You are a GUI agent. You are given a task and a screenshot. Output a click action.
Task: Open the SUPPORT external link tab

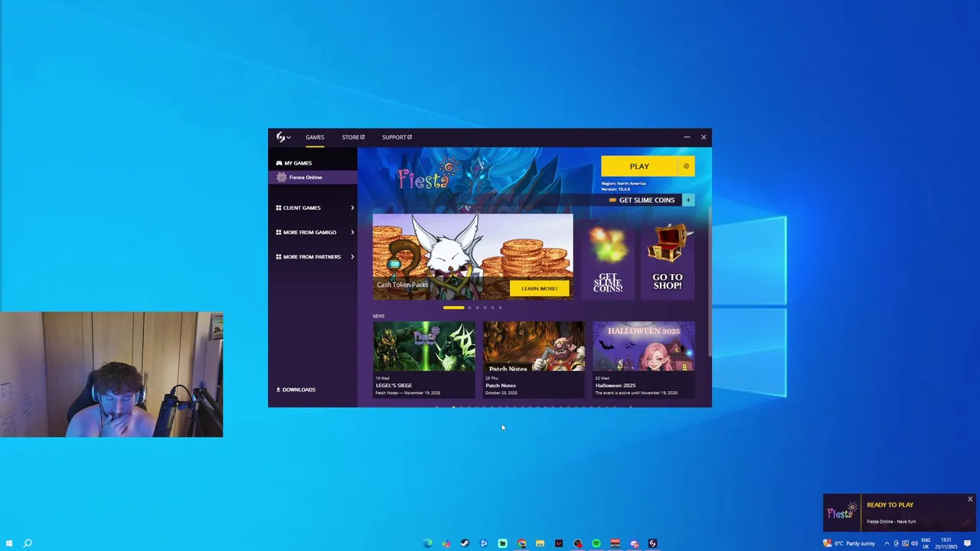click(397, 137)
